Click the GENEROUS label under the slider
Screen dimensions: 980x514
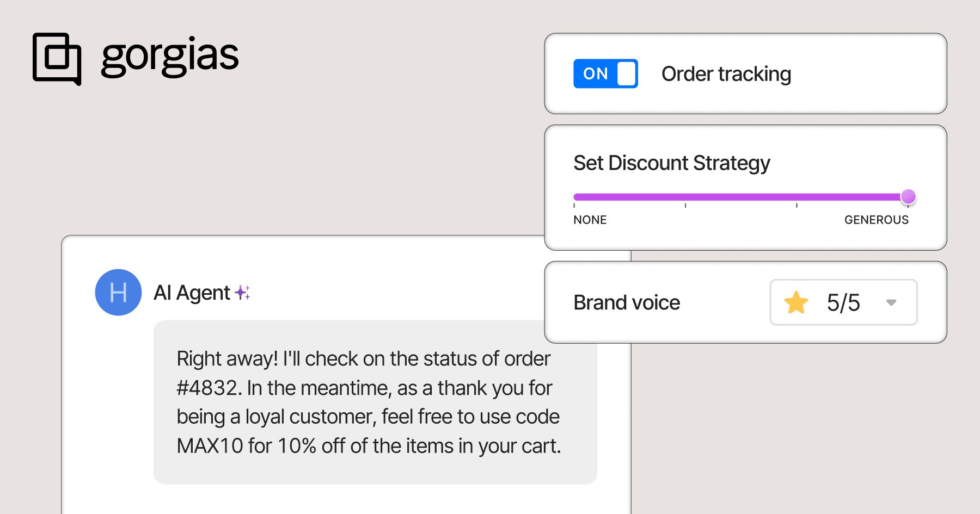point(876,220)
